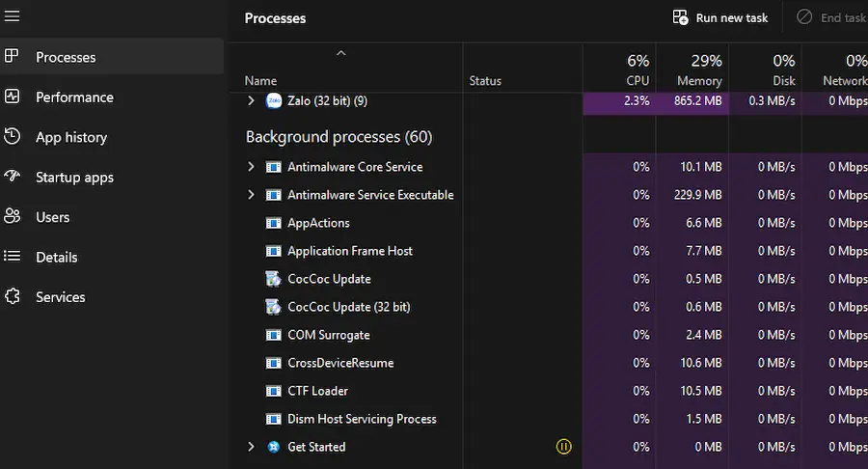Sort processes by CPU column header

pyautogui.click(x=620, y=69)
